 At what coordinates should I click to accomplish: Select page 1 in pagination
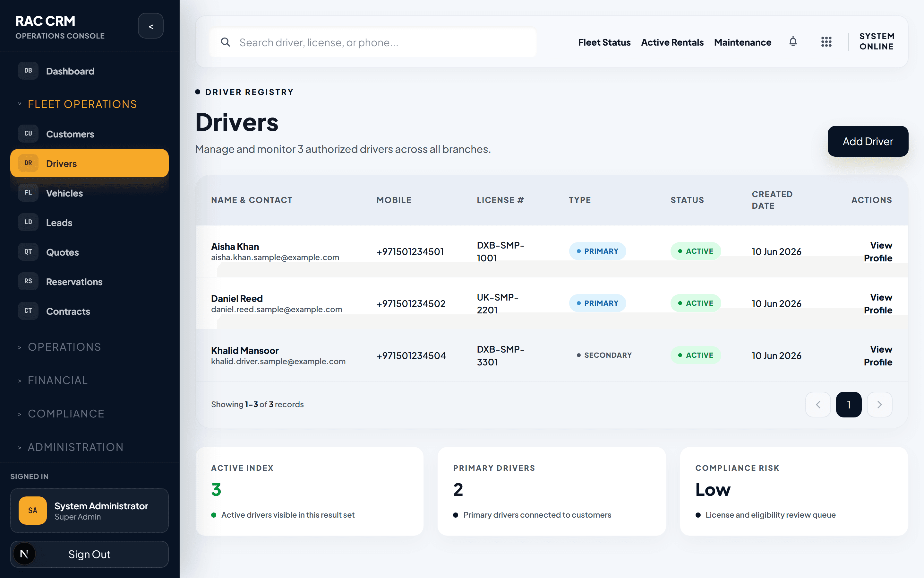click(849, 405)
